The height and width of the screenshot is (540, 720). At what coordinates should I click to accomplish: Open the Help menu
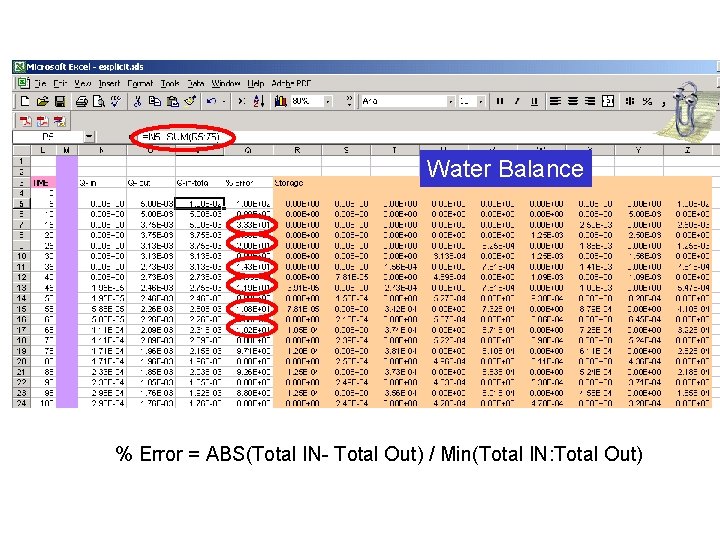256,84
